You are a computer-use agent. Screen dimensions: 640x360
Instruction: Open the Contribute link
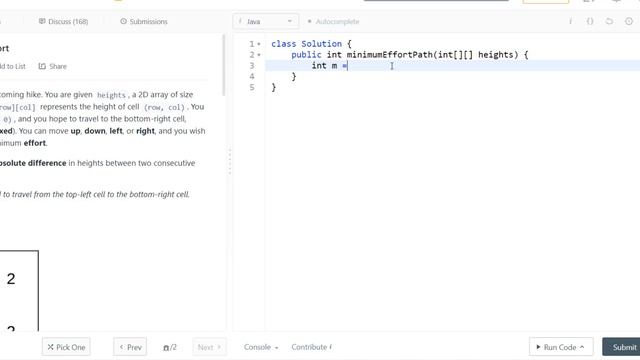311,347
